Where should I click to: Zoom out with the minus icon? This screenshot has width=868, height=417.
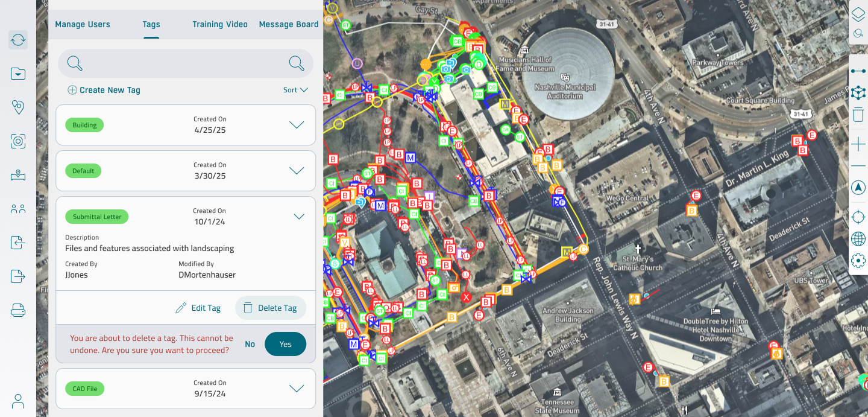pos(858,165)
